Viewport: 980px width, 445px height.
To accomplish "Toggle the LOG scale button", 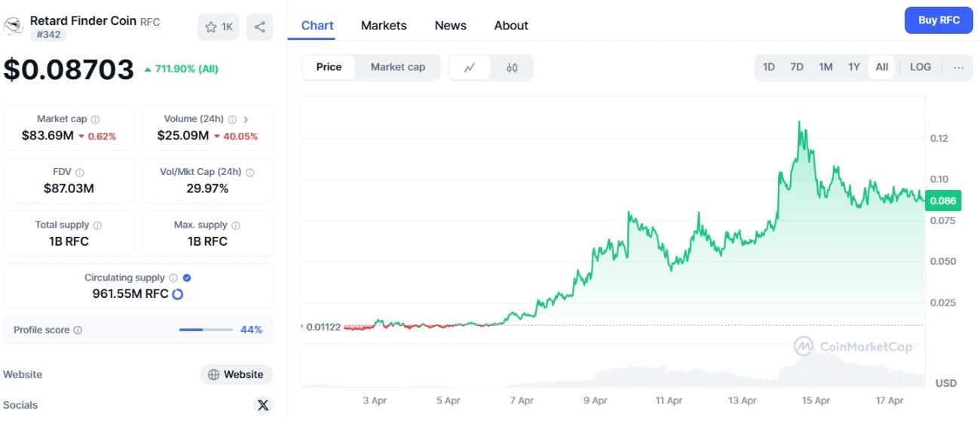I will [x=920, y=67].
